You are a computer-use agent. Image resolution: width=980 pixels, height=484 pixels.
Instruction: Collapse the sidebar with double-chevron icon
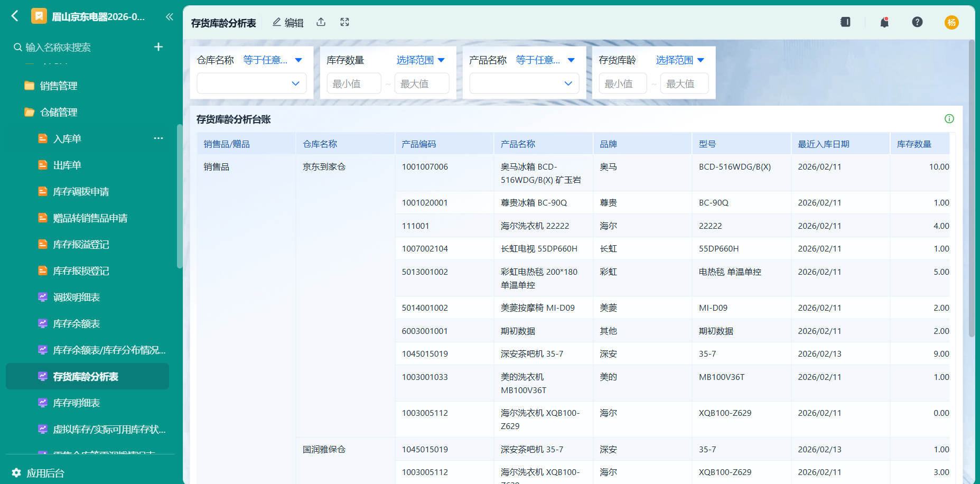[170, 17]
